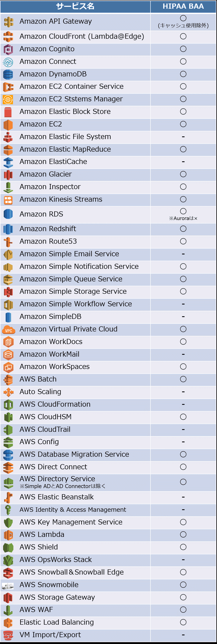This screenshot has height=644, width=217.
Task: Click the circle mark for Amazon RDS
Action: pyautogui.click(x=183, y=211)
